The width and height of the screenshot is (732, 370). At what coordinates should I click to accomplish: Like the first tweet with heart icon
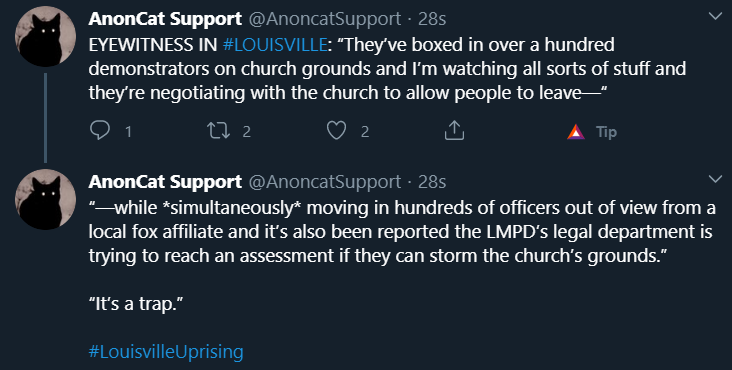point(336,131)
